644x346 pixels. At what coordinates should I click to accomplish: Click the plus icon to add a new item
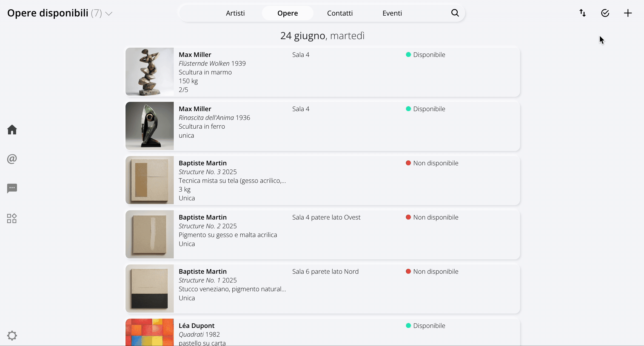[x=628, y=13]
